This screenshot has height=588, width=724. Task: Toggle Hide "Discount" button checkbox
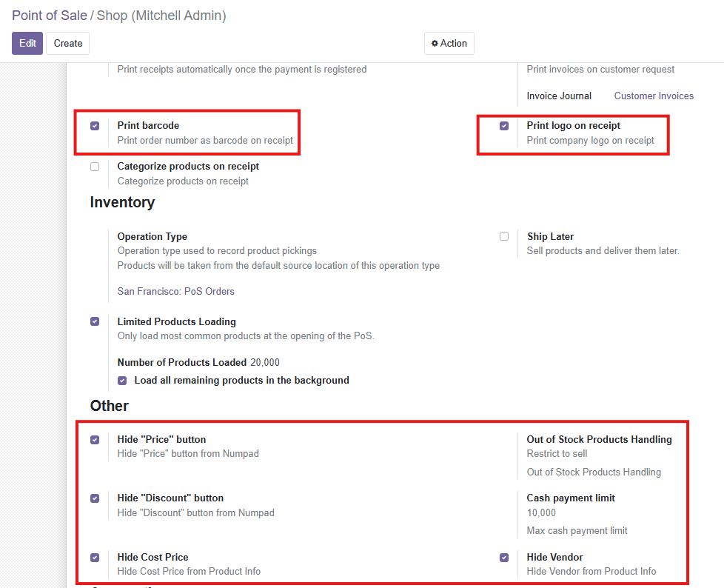(95, 498)
